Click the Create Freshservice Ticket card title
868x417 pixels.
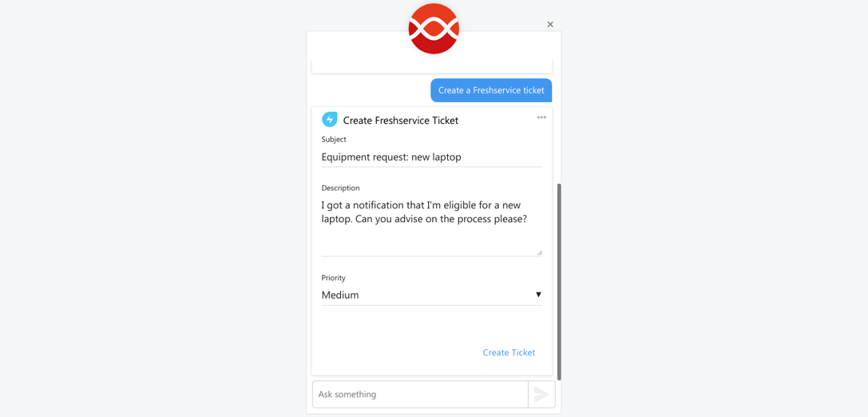click(x=401, y=120)
